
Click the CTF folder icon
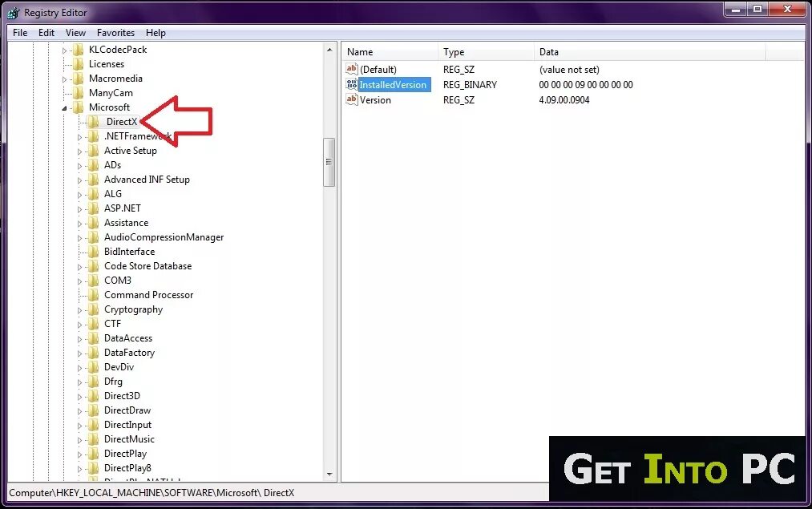coord(93,324)
